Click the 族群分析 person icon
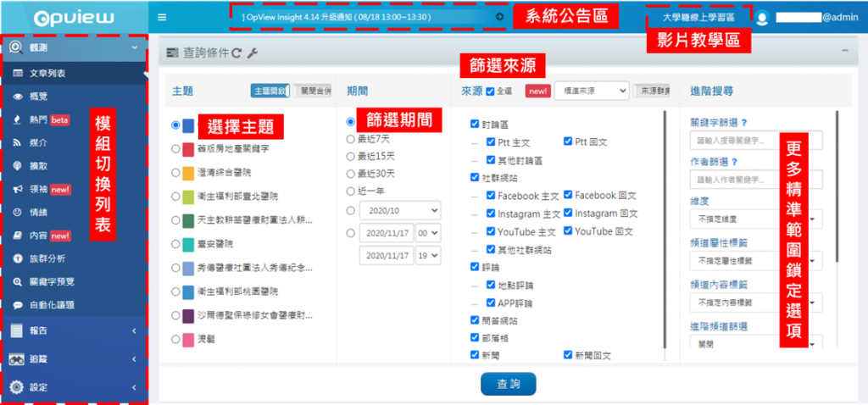Screen dimensions: 868x405 (x=18, y=258)
